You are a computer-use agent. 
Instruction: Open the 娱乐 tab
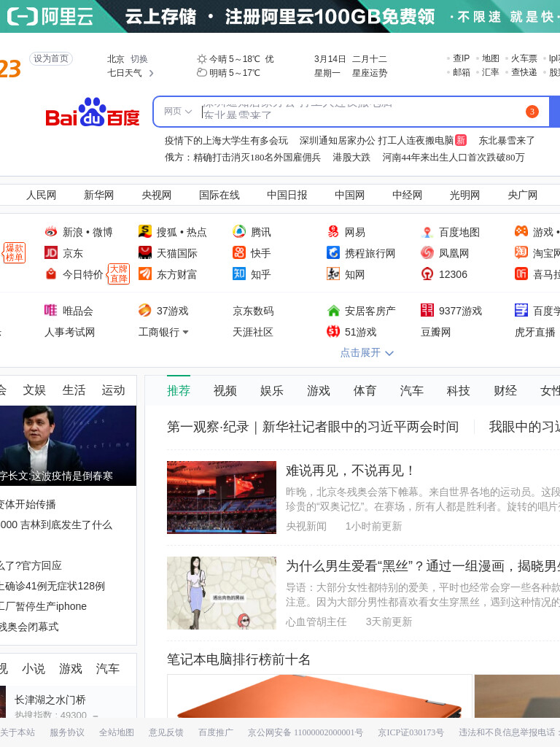point(272,391)
